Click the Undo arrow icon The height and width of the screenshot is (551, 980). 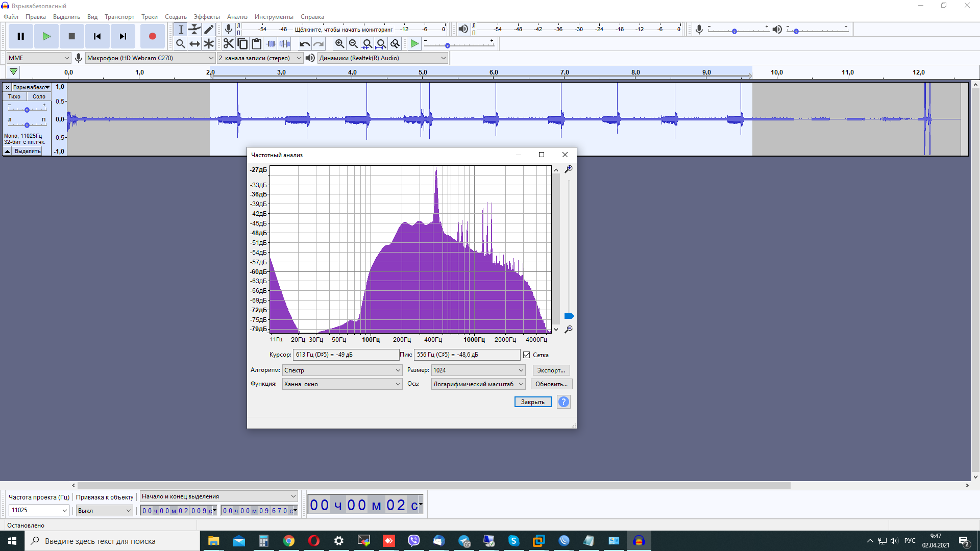(305, 44)
